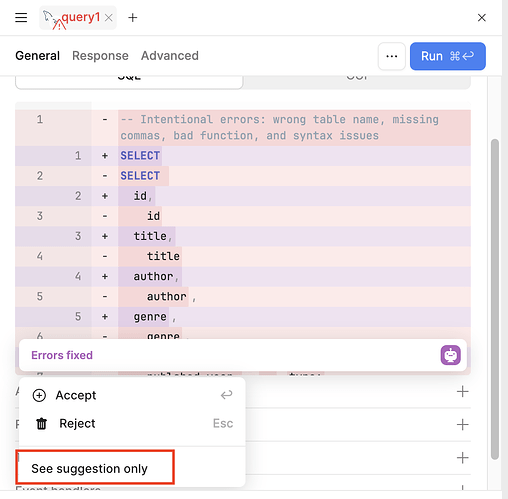Open the hamburger menu icon
Image resolution: width=508 pixels, height=499 pixels.
[21, 17]
